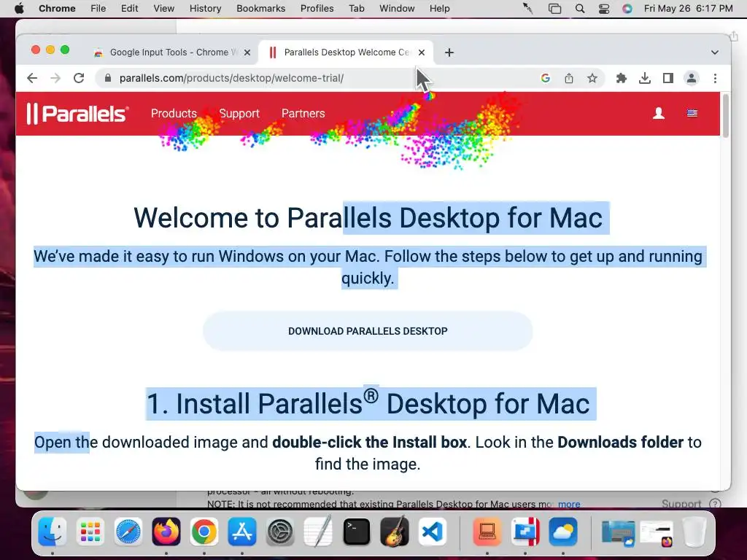Open the Support menu on Parallels site
Screen dimensions: 747x560
[239, 113]
